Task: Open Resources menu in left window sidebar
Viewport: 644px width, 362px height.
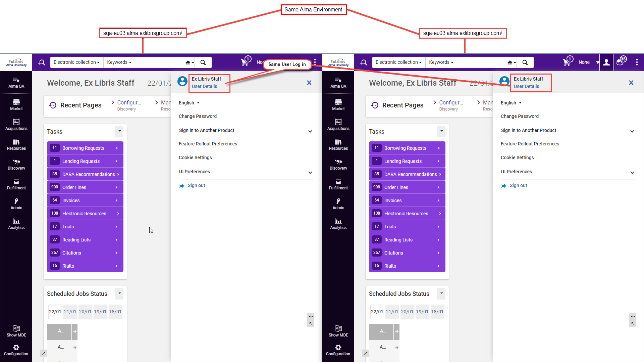Action: [x=16, y=144]
